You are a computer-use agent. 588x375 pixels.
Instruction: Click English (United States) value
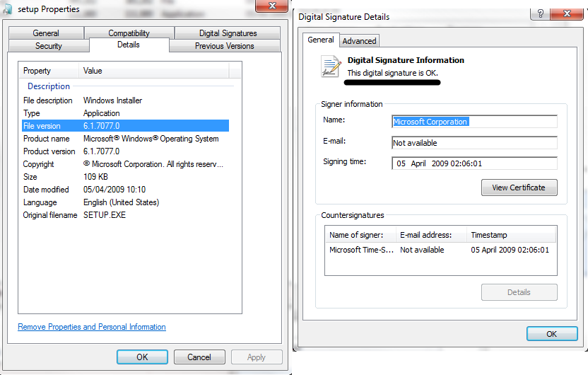[x=121, y=202]
